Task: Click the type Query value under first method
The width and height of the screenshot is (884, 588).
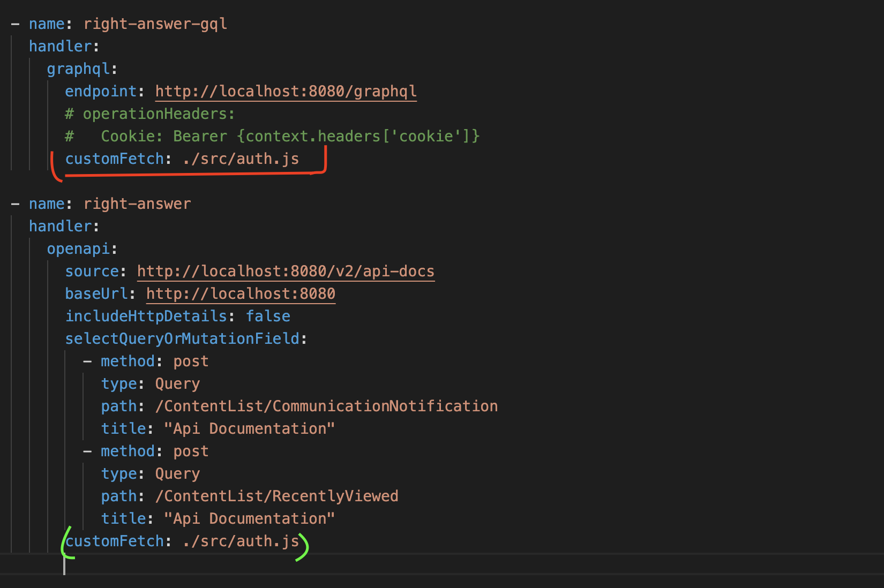Action: click(x=177, y=383)
